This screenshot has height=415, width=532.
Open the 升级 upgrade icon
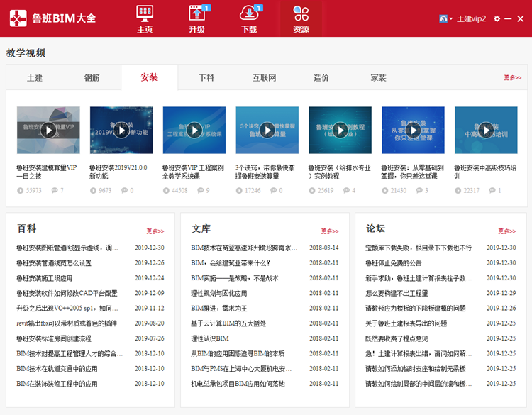click(197, 18)
